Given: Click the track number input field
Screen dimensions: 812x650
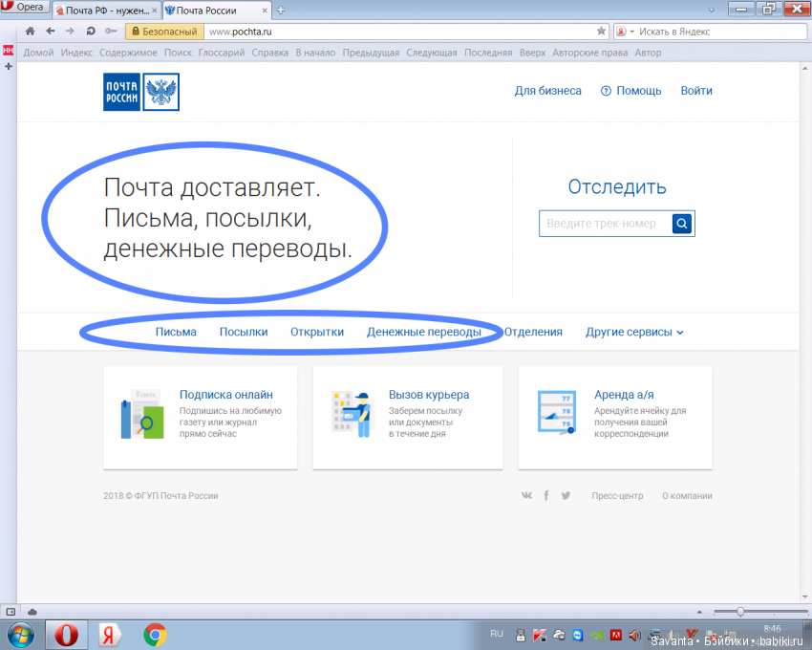Looking at the screenshot, I should pos(606,224).
